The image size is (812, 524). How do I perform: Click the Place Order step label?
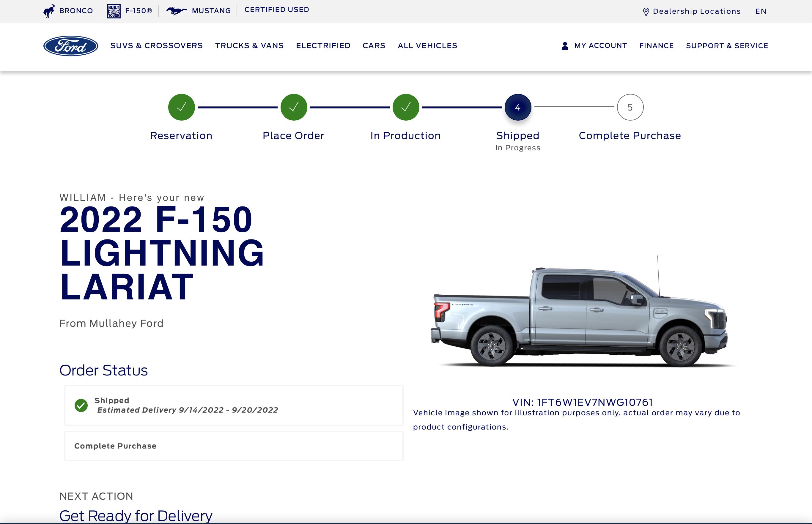293,136
